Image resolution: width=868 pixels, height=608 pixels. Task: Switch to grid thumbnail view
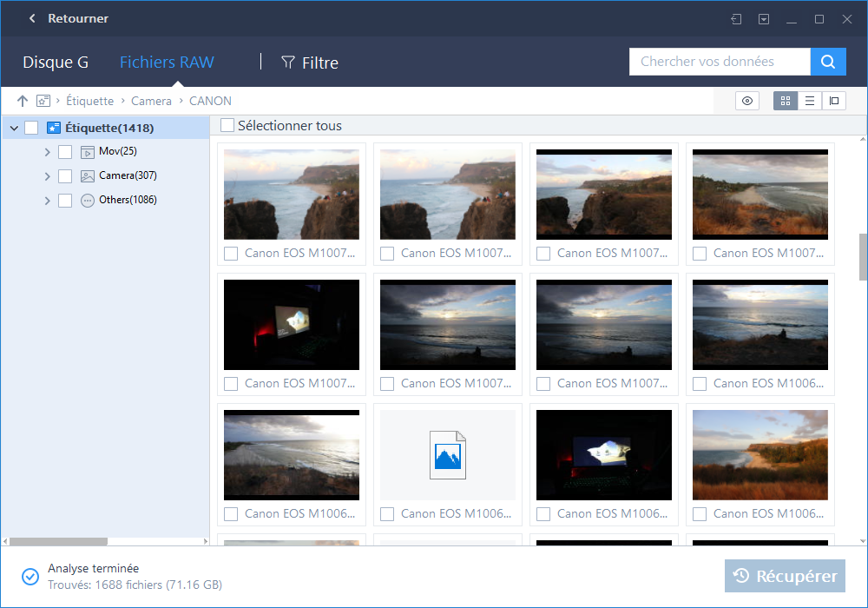[785, 101]
